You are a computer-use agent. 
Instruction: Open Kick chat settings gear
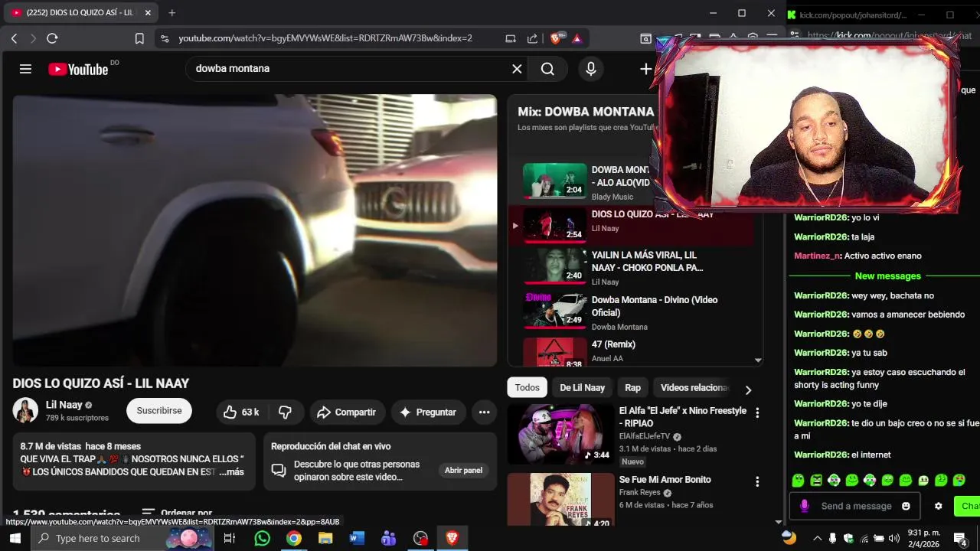click(938, 506)
